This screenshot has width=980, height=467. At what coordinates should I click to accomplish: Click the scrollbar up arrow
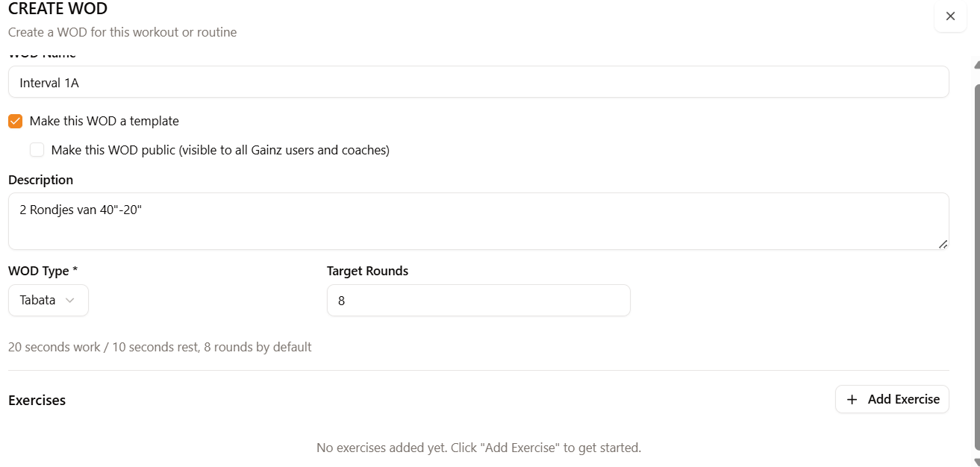coord(976,66)
